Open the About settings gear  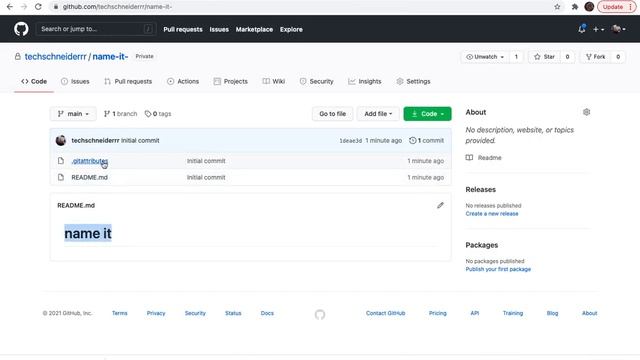587,112
